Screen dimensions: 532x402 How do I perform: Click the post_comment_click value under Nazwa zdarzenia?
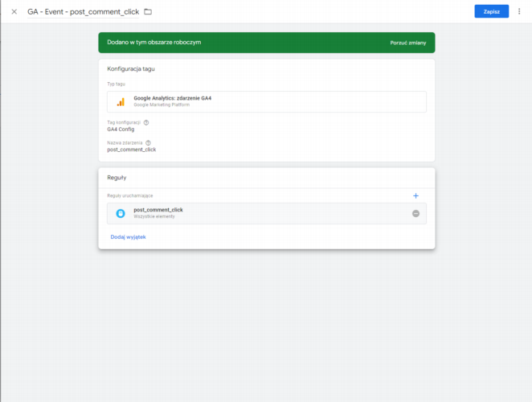click(x=132, y=150)
